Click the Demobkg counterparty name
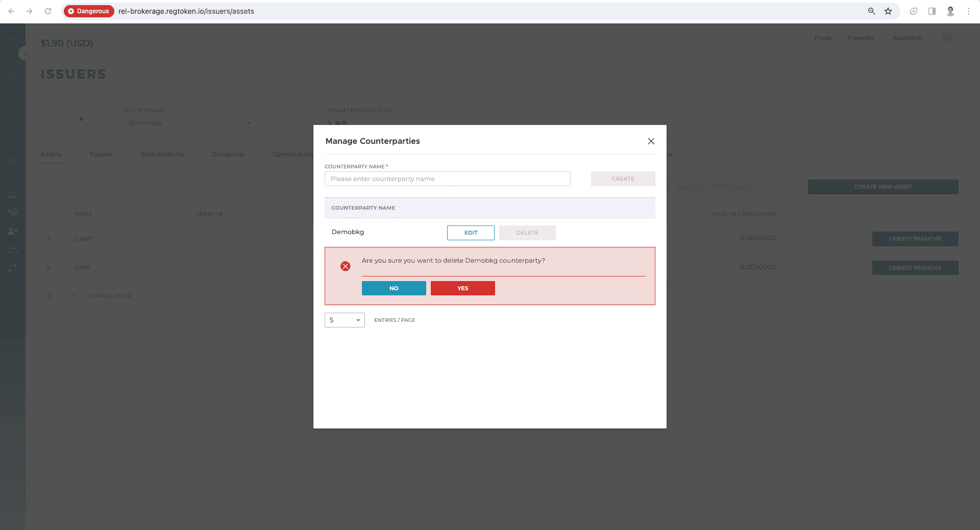 click(x=348, y=232)
